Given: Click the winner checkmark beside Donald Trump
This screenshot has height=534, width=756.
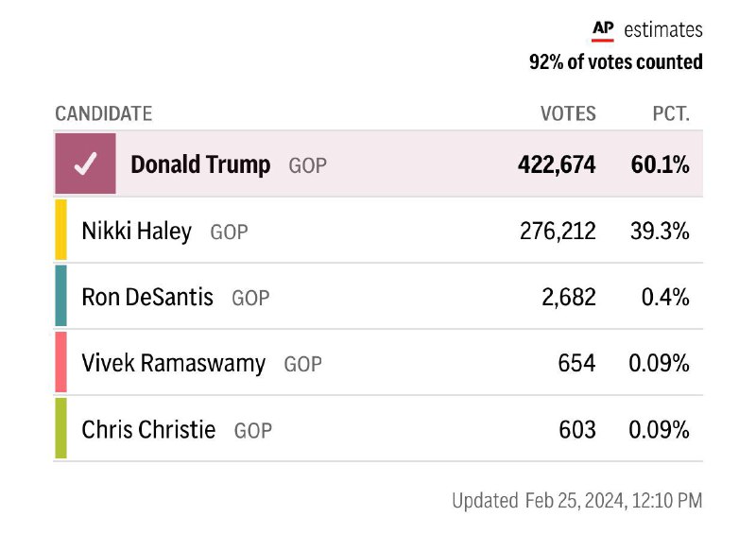Looking at the screenshot, I should pos(86,164).
